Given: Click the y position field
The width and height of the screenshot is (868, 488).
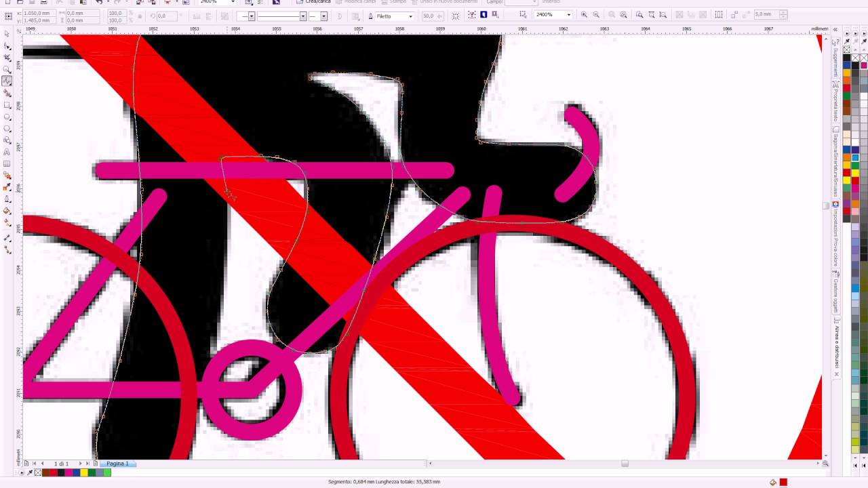Looking at the screenshot, I should click(39, 20).
